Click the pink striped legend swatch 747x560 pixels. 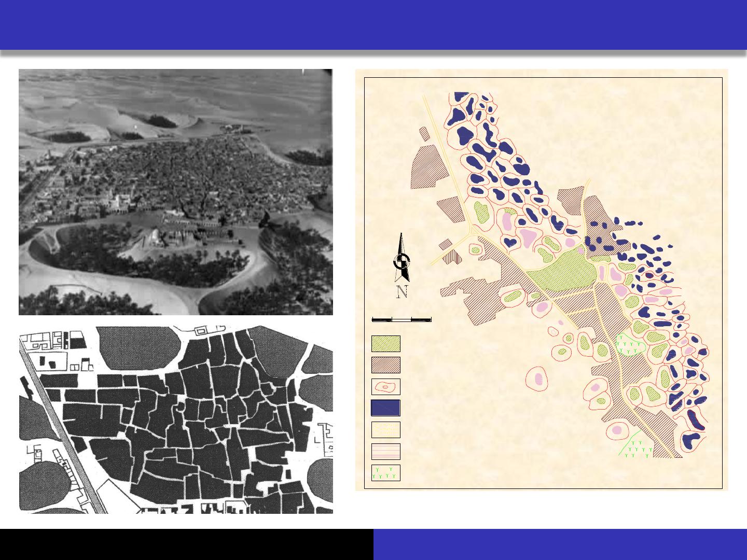tap(386, 452)
